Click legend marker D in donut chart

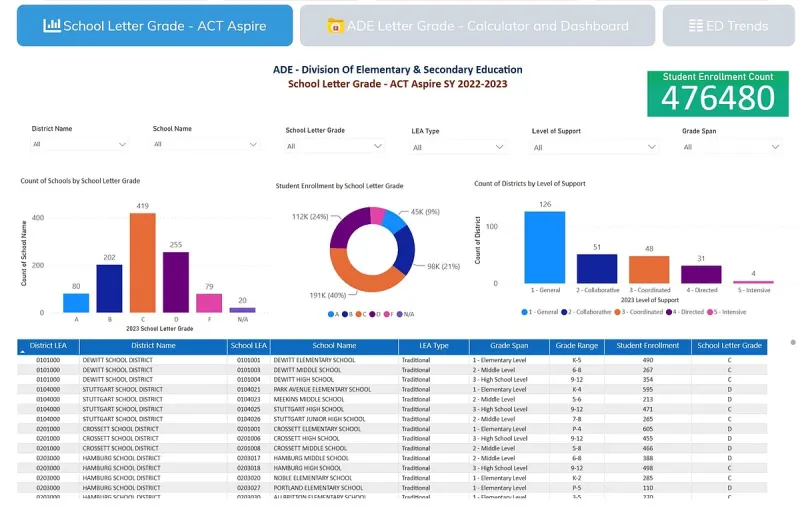pyautogui.click(x=372, y=314)
